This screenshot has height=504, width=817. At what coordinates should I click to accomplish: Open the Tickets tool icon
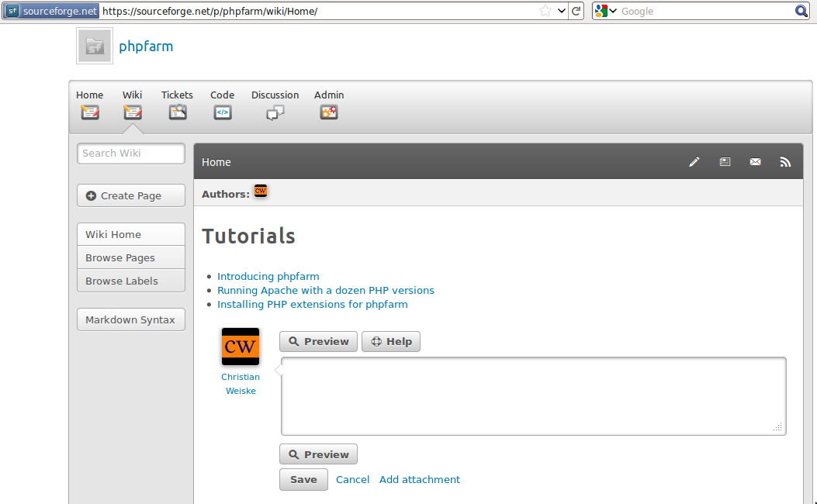[178, 112]
